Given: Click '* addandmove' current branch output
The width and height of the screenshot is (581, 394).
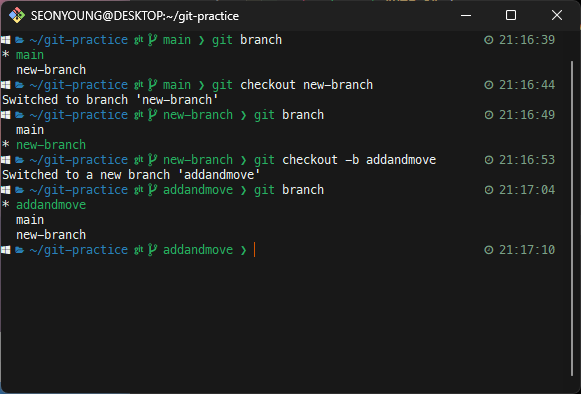Looking at the screenshot, I should point(44,205).
